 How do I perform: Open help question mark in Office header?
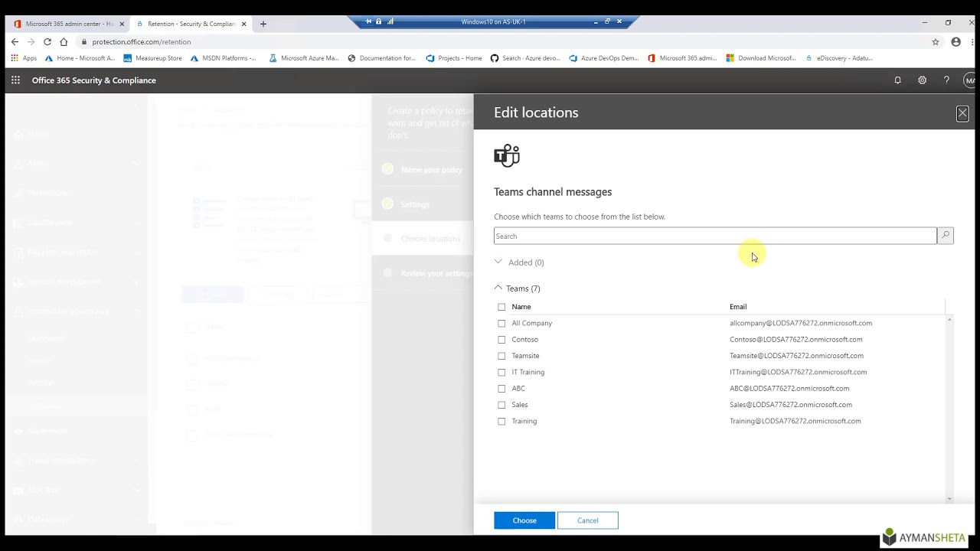pyautogui.click(x=947, y=80)
